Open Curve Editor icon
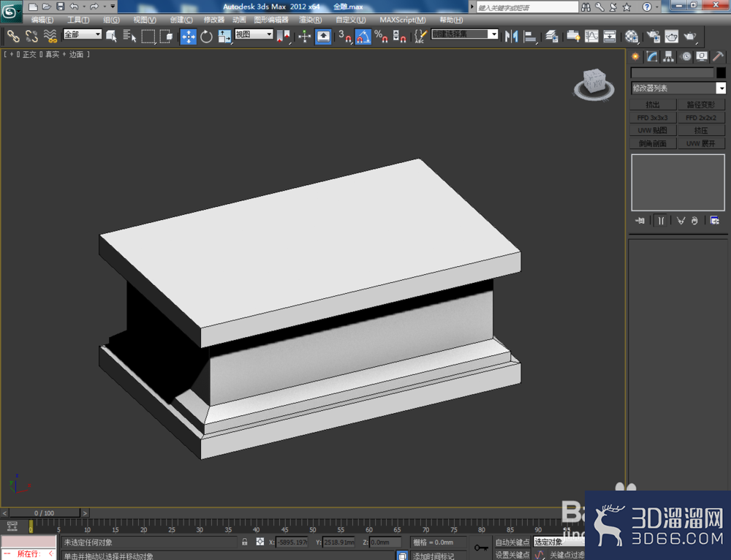The image size is (731, 560). pos(591,37)
